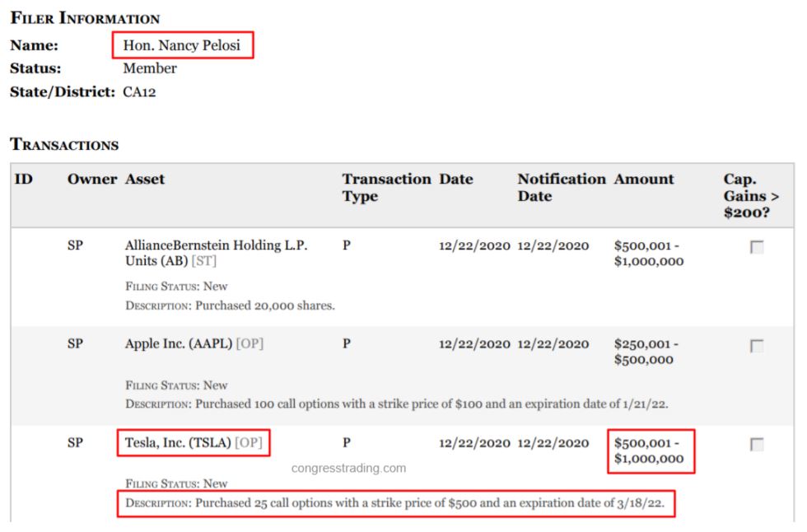Tick Cap. Gains checkbox in Apple row
The height and width of the screenshot is (532, 807).
tap(757, 346)
